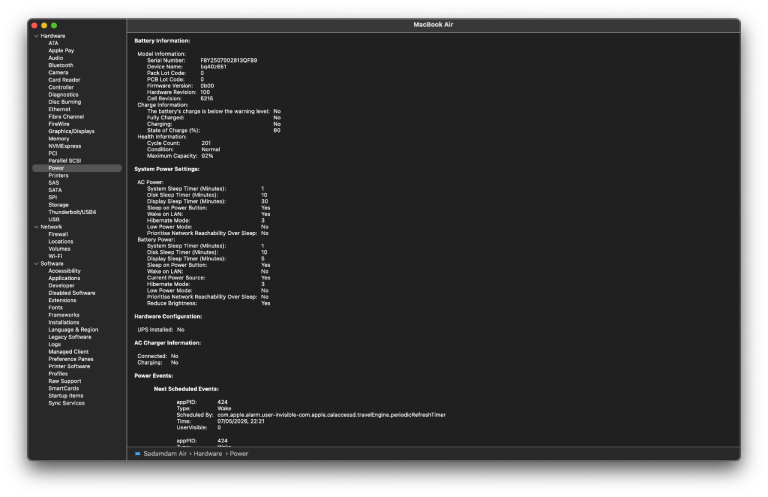Open the Audio hardware entry
768x497 pixels.
(x=55, y=58)
